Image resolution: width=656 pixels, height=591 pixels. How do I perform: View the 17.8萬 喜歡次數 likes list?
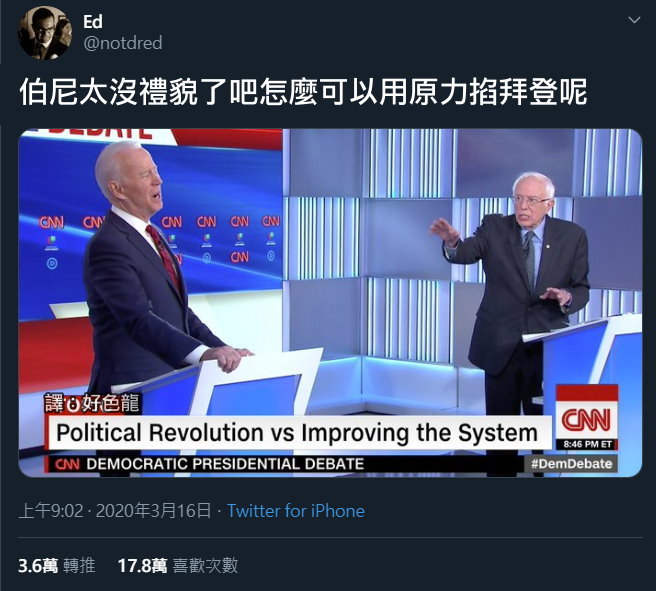[178, 565]
